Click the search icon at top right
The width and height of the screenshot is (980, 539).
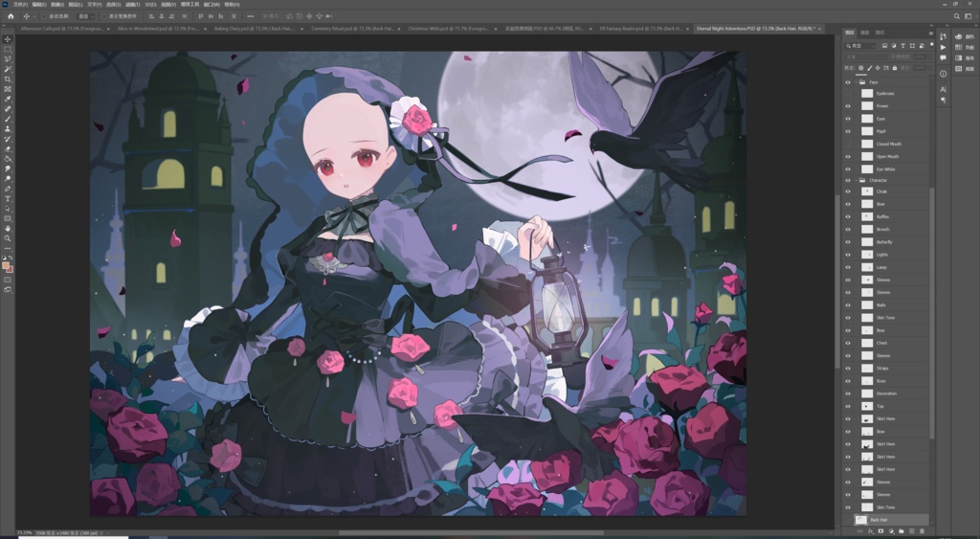957,16
